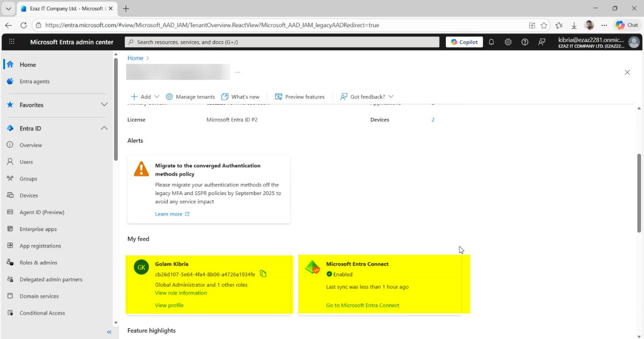This screenshot has height=339, width=644.
Task: Open Overview under Entra ID
Action: (30, 145)
